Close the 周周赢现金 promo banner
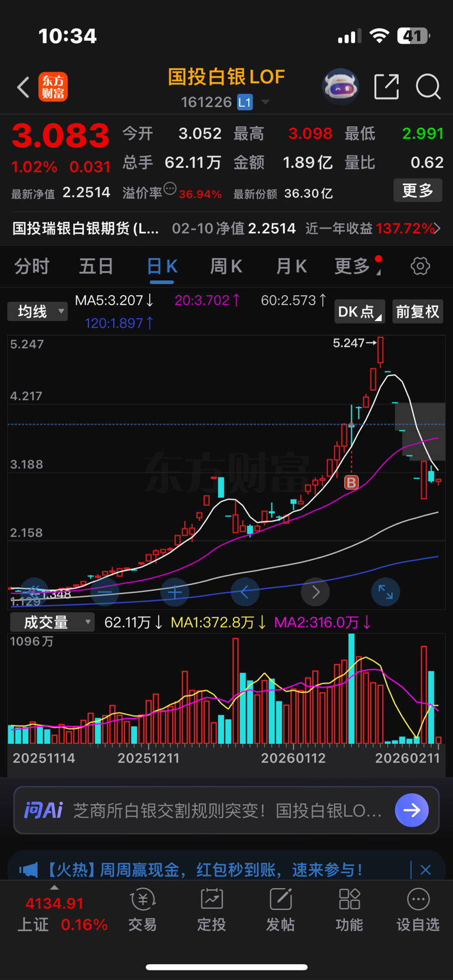Viewport: 453px width, 980px height. point(426,870)
